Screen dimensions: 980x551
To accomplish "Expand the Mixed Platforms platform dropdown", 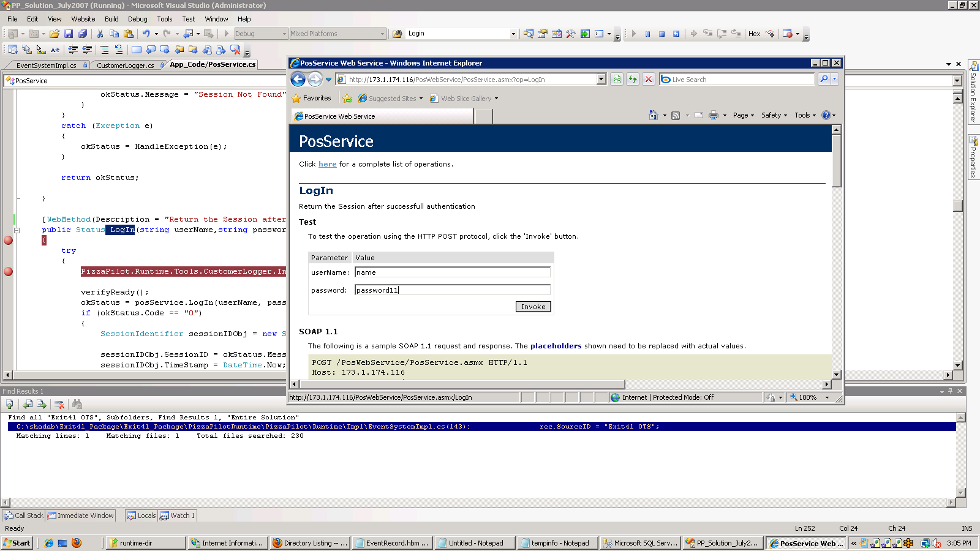I will point(382,34).
